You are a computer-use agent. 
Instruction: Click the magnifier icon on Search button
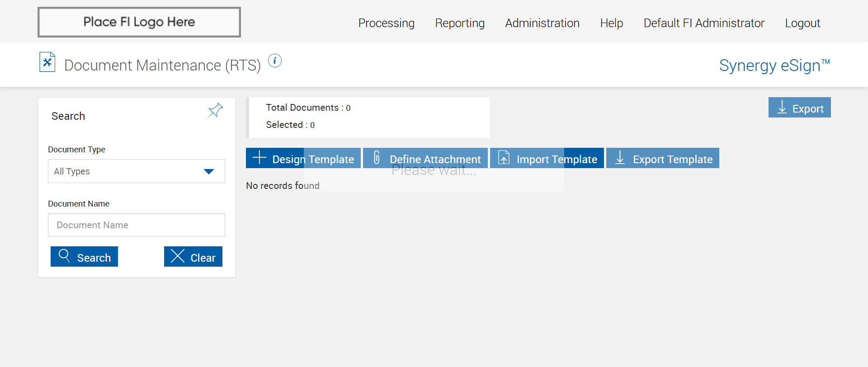tap(64, 256)
